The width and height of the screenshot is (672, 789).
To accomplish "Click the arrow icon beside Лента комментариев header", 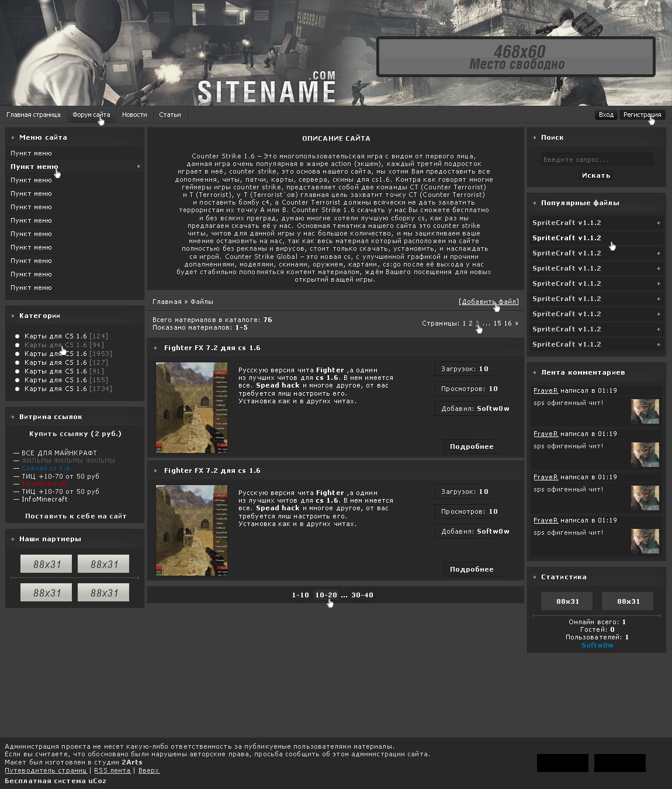I will pyautogui.click(x=535, y=373).
